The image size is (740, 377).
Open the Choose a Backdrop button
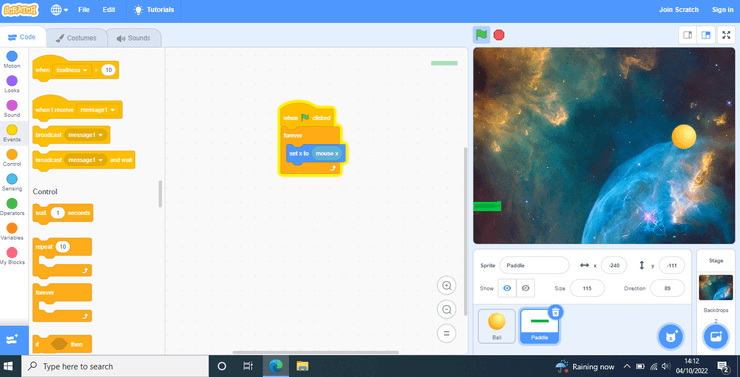[x=716, y=336]
